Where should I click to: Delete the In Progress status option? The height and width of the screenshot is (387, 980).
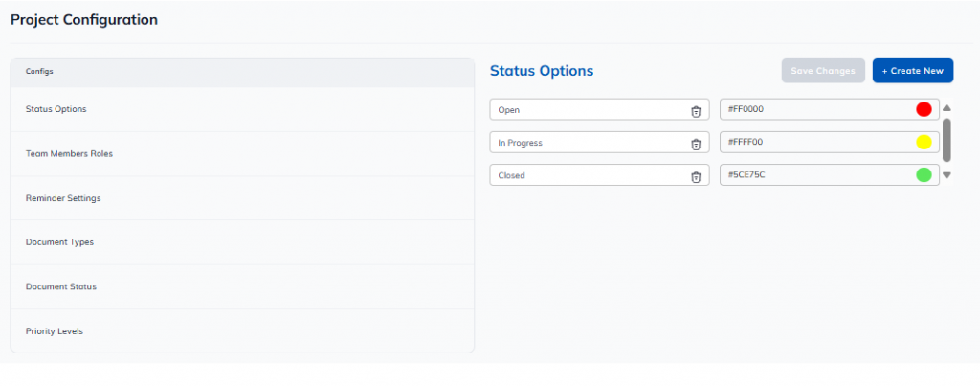click(696, 144)
